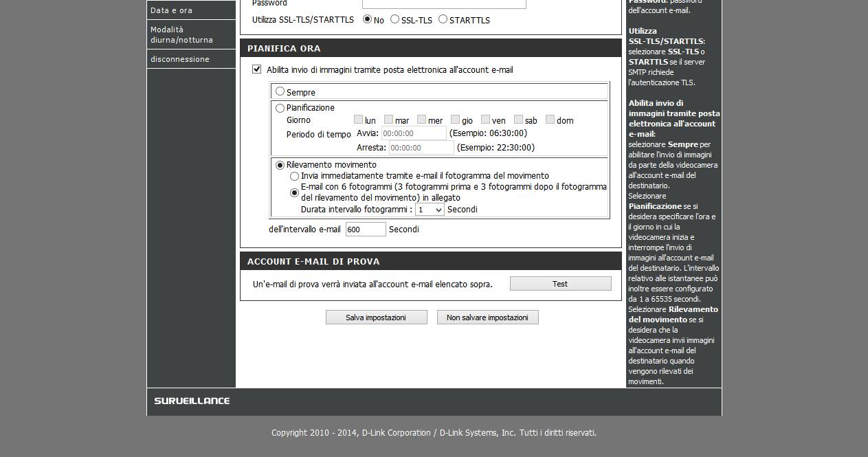Screen dimensions: 868x457
Task: Select the Rilevamento movimento radio option
Action: [280, 165]
